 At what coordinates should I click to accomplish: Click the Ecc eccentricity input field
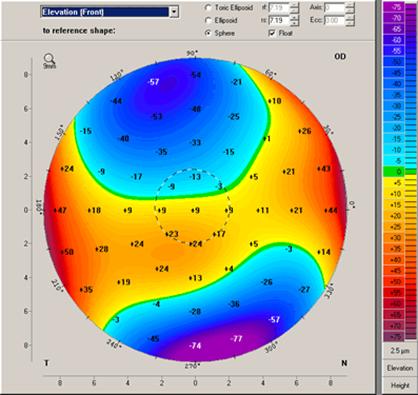click(x=334, y=20)
